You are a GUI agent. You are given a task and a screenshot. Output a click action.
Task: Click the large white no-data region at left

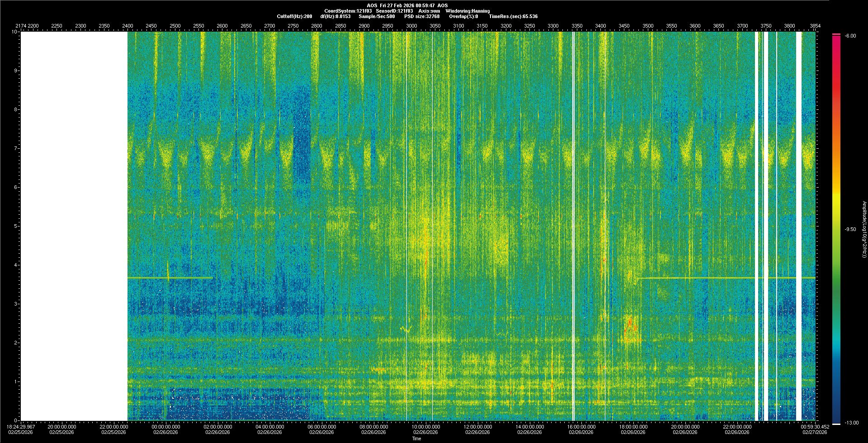click(x=74, y=226)
